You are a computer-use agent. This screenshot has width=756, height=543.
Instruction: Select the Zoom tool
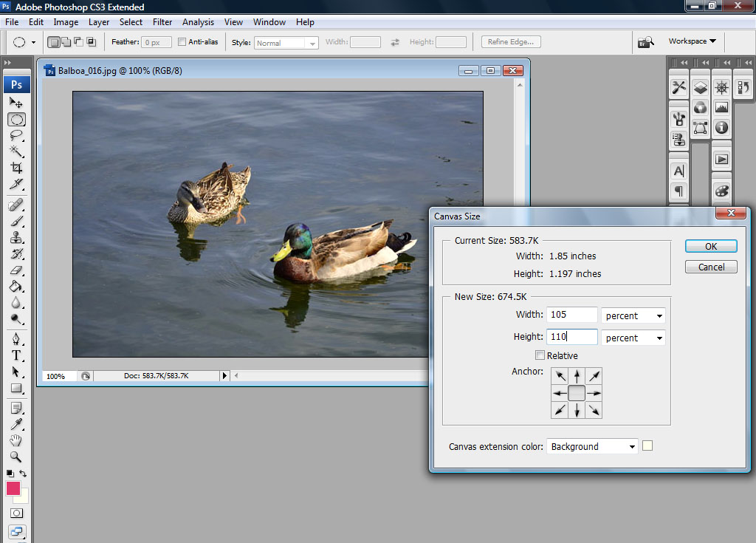(16, 457)
